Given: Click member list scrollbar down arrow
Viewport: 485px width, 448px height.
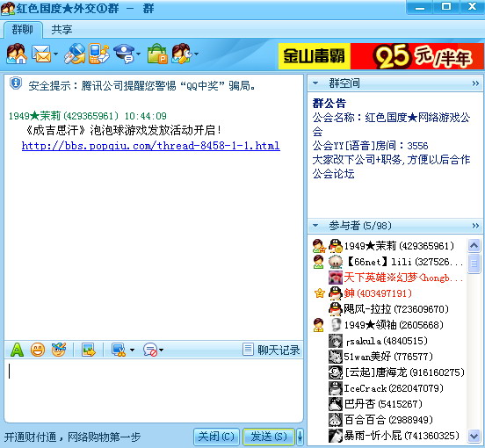Looking at the screenshot, I should 474,437.
